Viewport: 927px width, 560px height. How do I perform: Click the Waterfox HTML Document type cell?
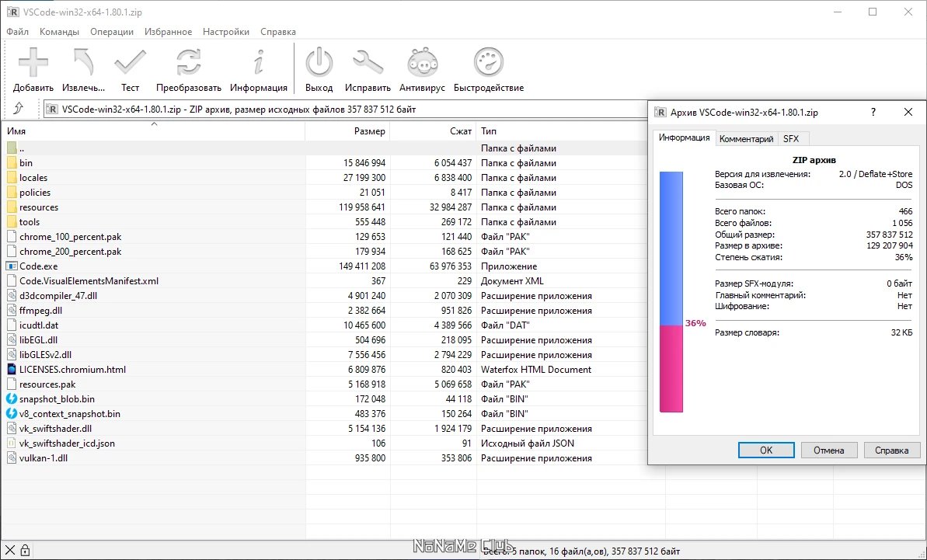536,369
